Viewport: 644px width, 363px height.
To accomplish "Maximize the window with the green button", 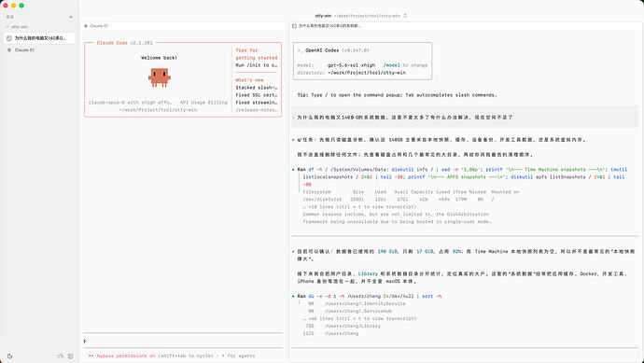I will point(21,6).
